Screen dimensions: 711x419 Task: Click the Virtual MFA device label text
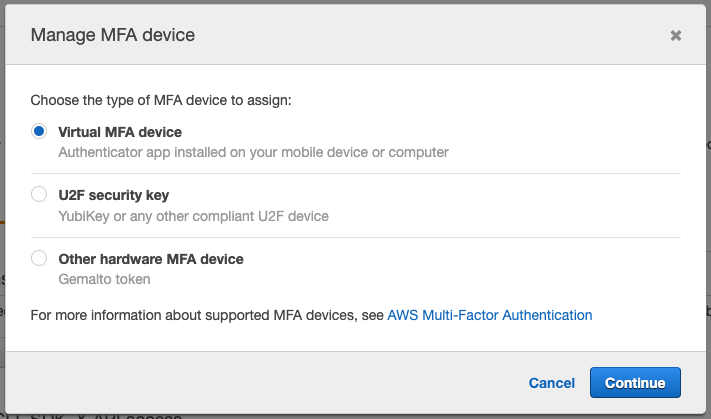[x=120, y=131]
